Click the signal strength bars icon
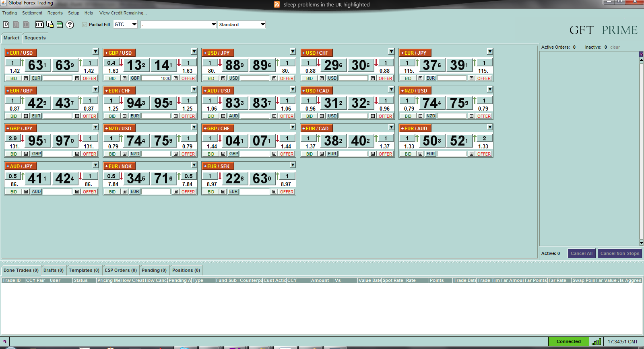 click(x=596, y=341)
